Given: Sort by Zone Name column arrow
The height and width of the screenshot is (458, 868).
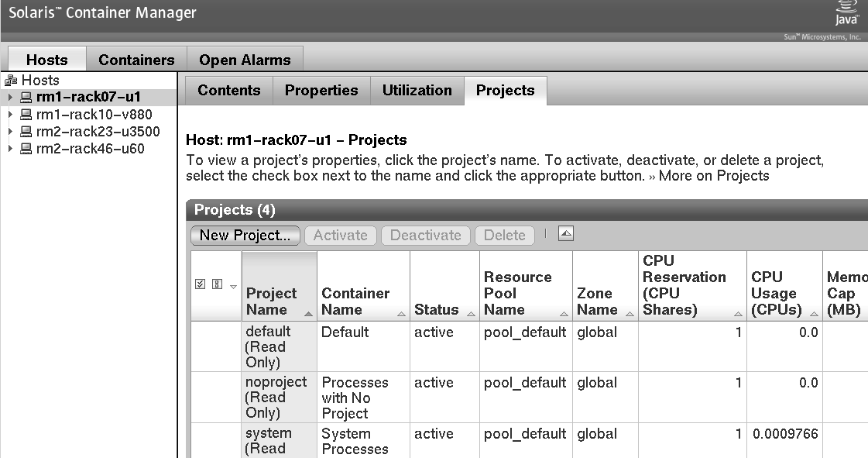Looking at the screenshot, I should (630, 314).
